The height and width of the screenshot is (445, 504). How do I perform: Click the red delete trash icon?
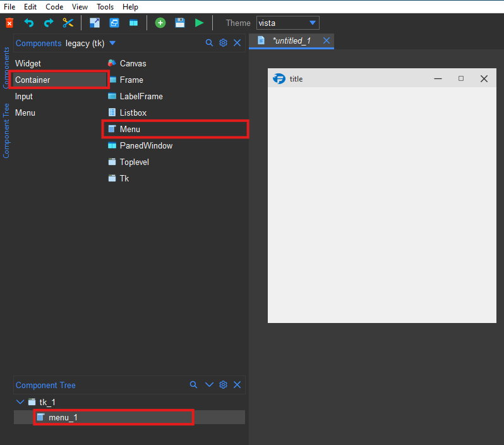pos(9,23)
